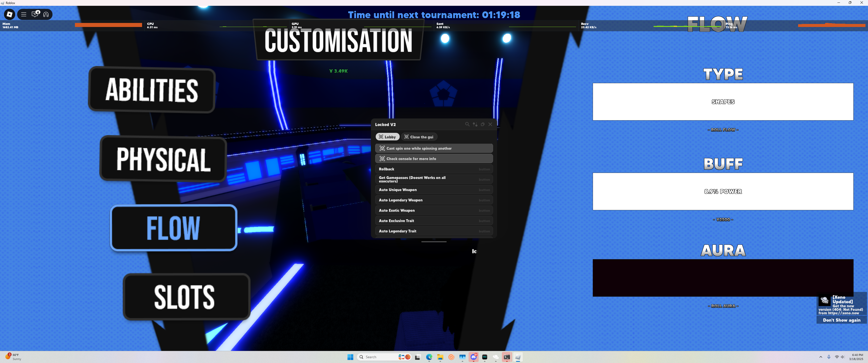Click ROLL FLOW under Type
Screen dimensions: 868x363
[723, 130]
